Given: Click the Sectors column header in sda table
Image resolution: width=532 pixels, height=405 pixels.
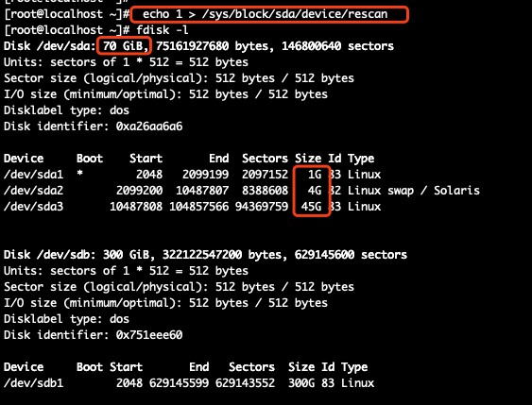Looking at the screenshot, I should coord(265,159).
